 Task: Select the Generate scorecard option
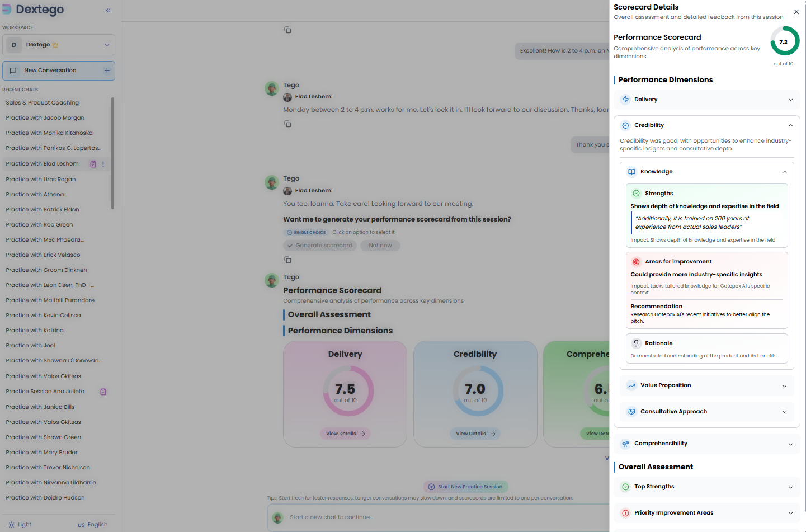(x=320, y=246)
